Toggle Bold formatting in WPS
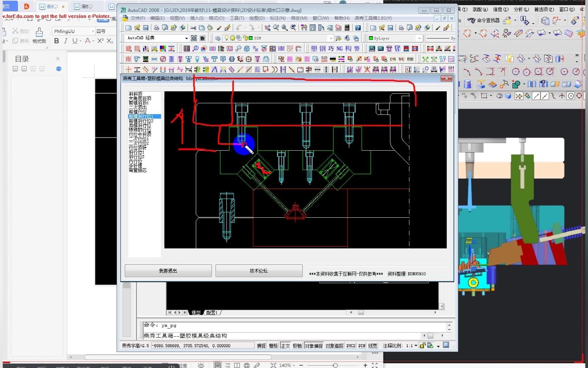Screen dimensions: 588x368 pos(56,41)
